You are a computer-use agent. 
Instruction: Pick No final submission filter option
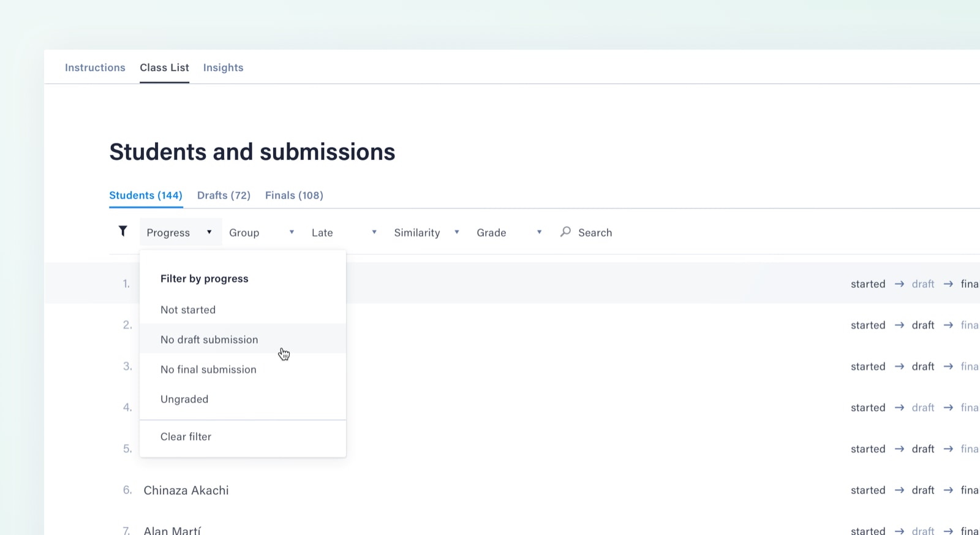(208, 370)
